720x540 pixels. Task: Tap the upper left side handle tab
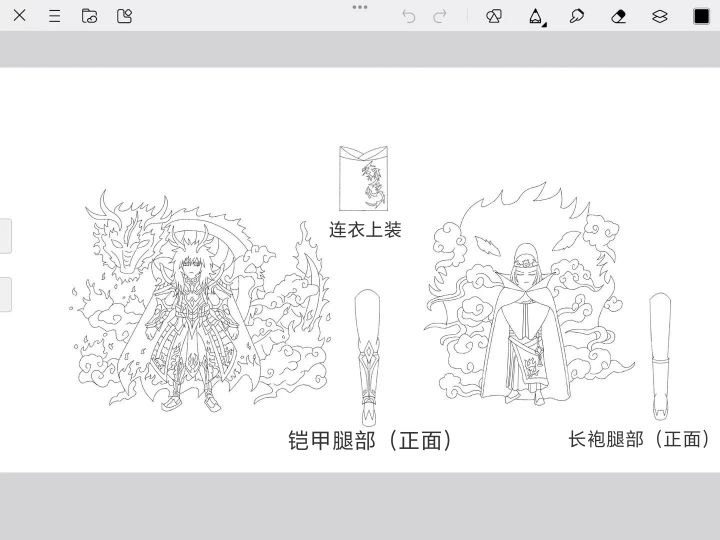coord(6,236)
